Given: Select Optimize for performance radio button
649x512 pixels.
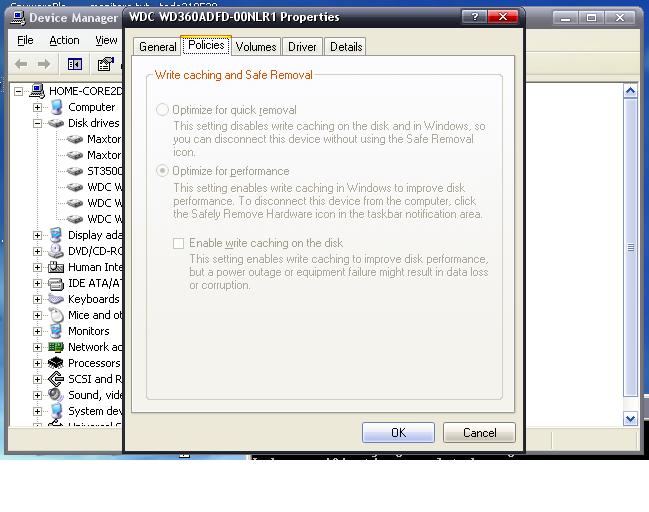Looking at the screenshot, I should (162, 171).
